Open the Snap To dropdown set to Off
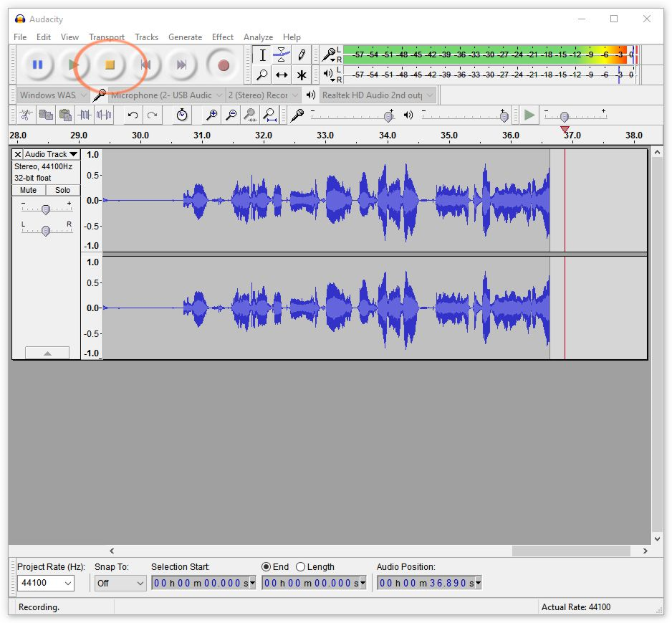Viewport: 672px width, 623px height. click(x=120, y=583)
